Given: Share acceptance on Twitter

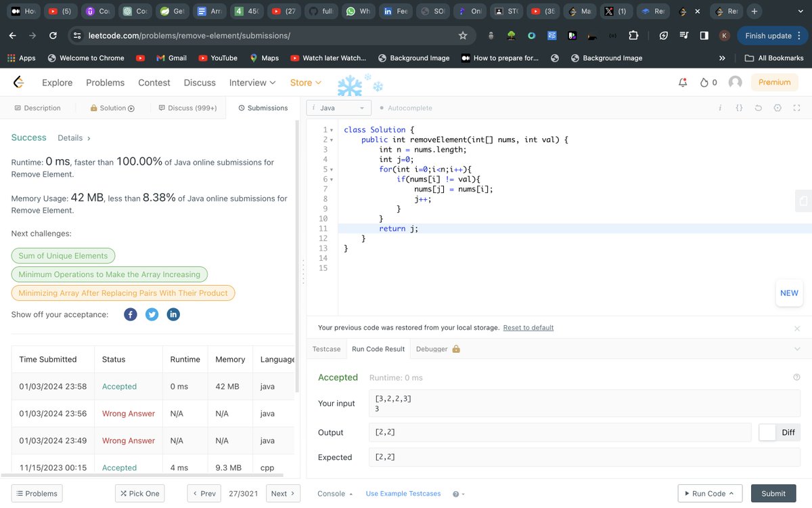Looking at the screenshot, I should click(152, 314).
